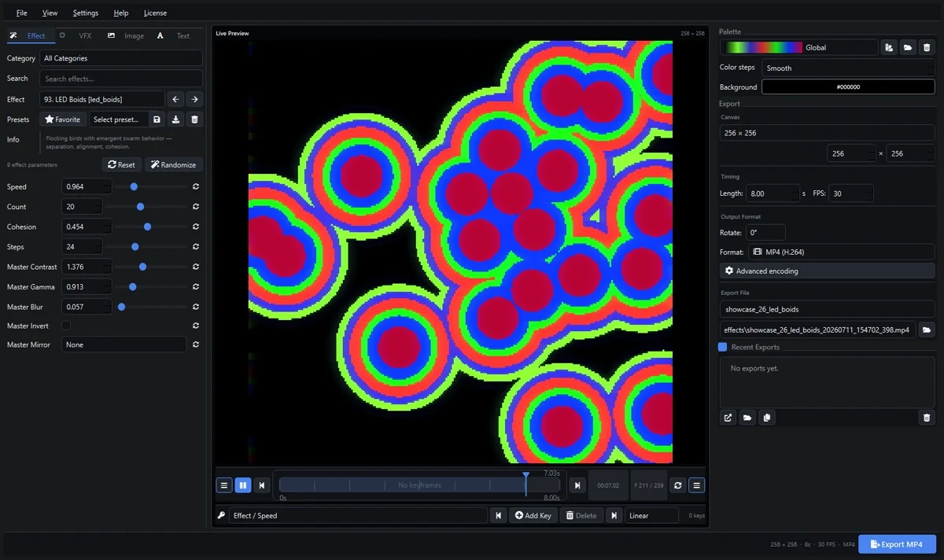944x560 pixels.
Task: Toggle the Recent Exports checkbox
Action: [x=723, y=347]
